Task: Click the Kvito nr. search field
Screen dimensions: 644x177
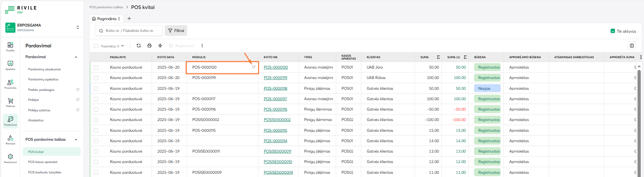Action: tap(131, 31)
